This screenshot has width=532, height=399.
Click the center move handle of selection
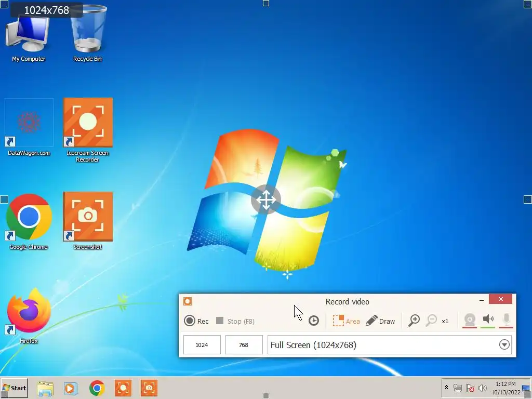pos(266,199)
